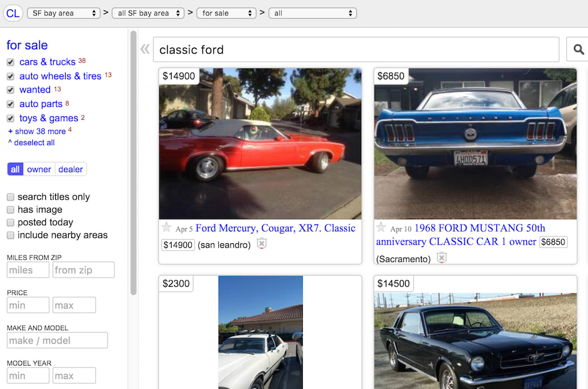Open the auto parts category link
The height and width of the screenshot is (389, 588).
point(41,104)
